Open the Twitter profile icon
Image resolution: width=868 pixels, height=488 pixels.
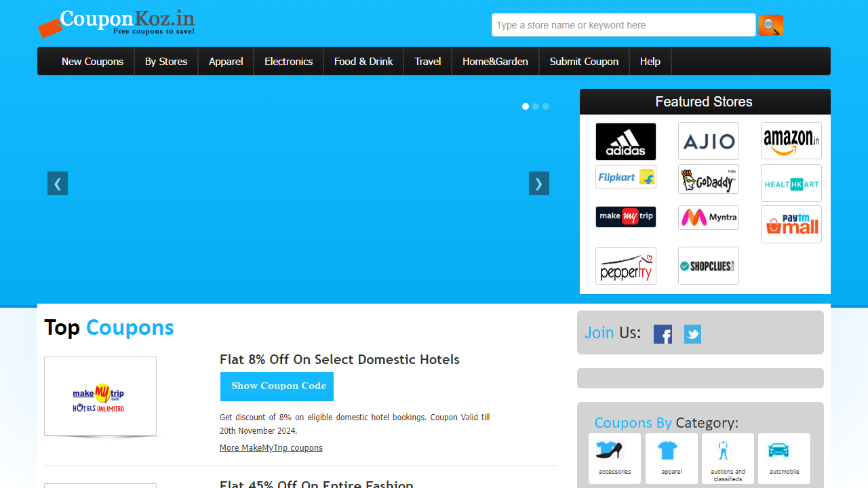[692, 334]
